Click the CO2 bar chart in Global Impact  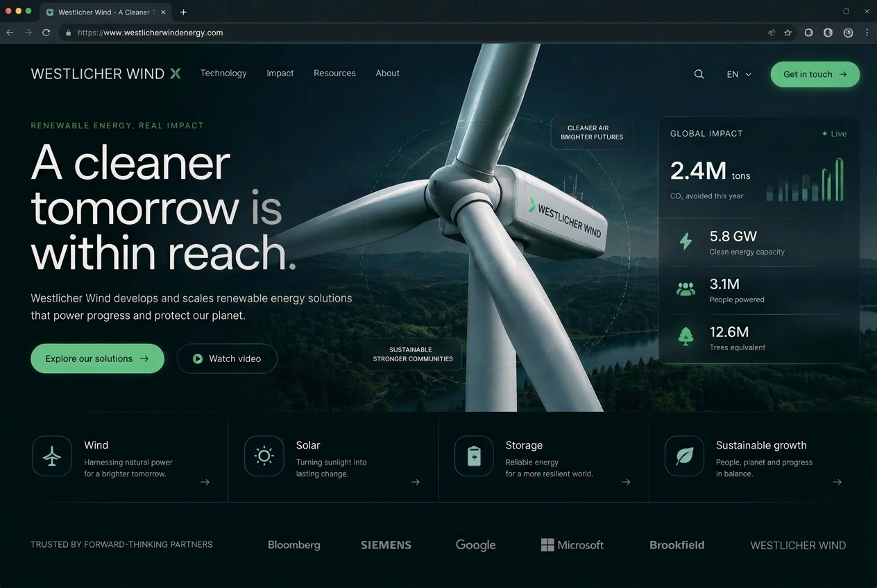tap(806, 180)
